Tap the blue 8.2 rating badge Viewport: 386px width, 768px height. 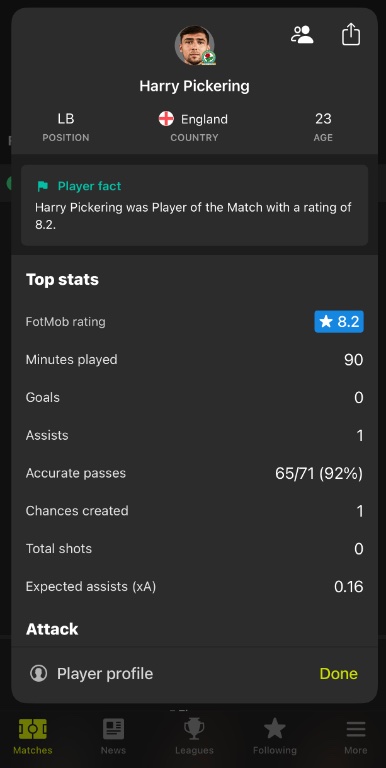point(339,322)
